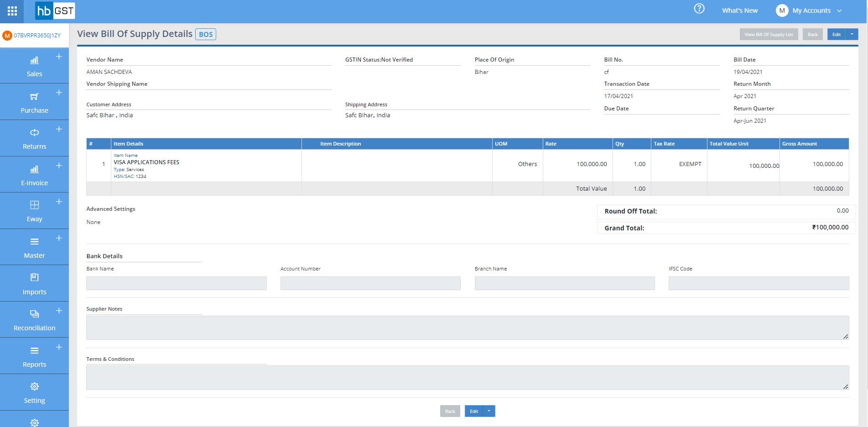Click HSN/SAC: 1234 text
868x427 pixels.
[130, 177]
